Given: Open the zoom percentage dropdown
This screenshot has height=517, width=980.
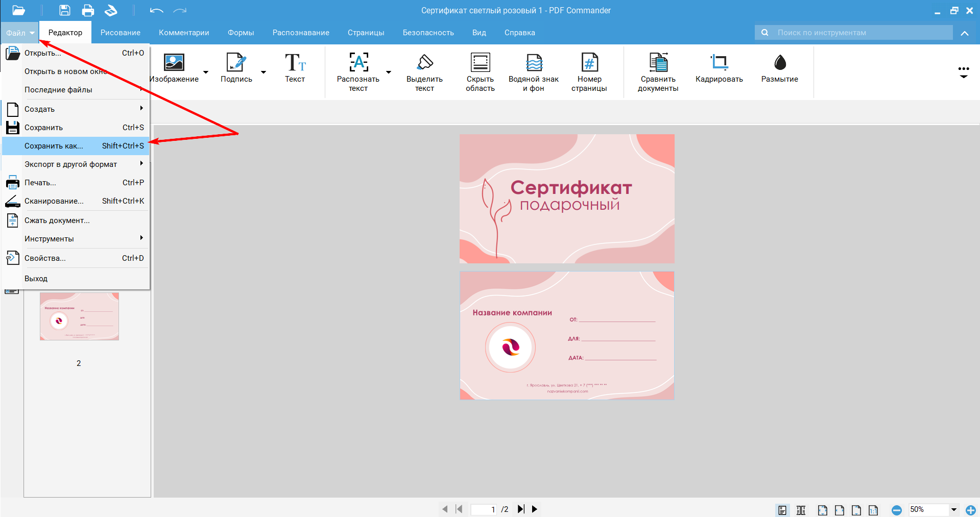Looking at the screenshot, I should click(953, 510).
